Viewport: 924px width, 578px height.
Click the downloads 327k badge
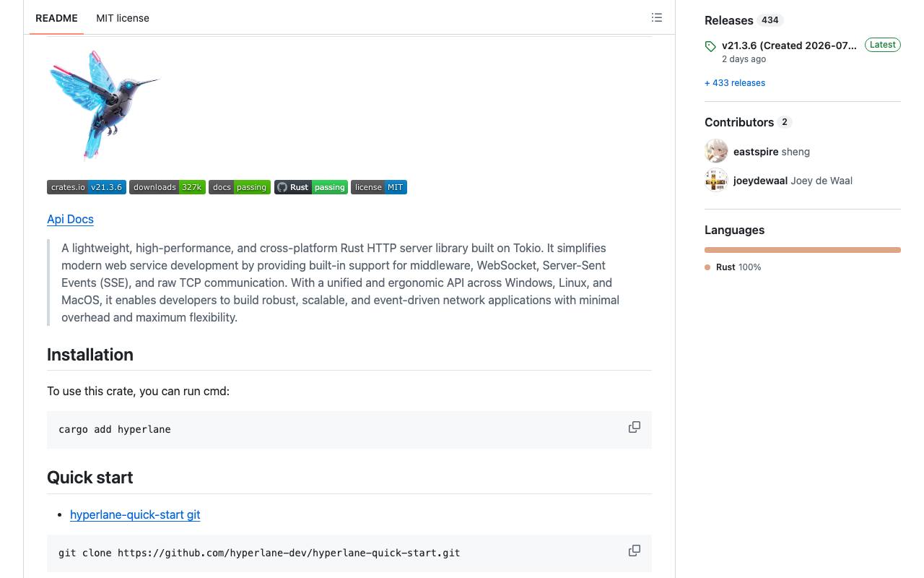pyautogui.click(x=167, y=187)
